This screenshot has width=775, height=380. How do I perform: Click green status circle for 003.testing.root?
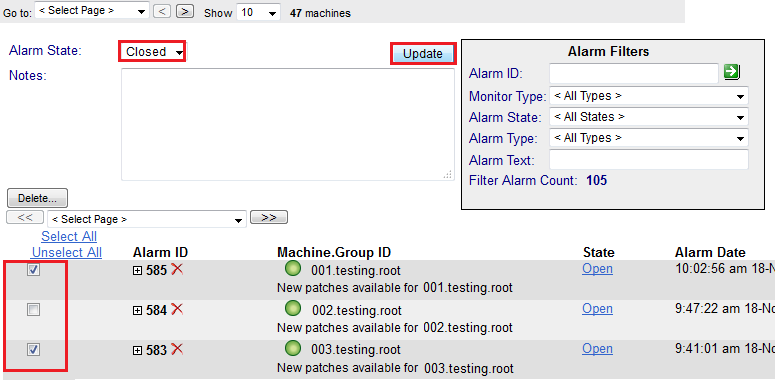(294, 349)
